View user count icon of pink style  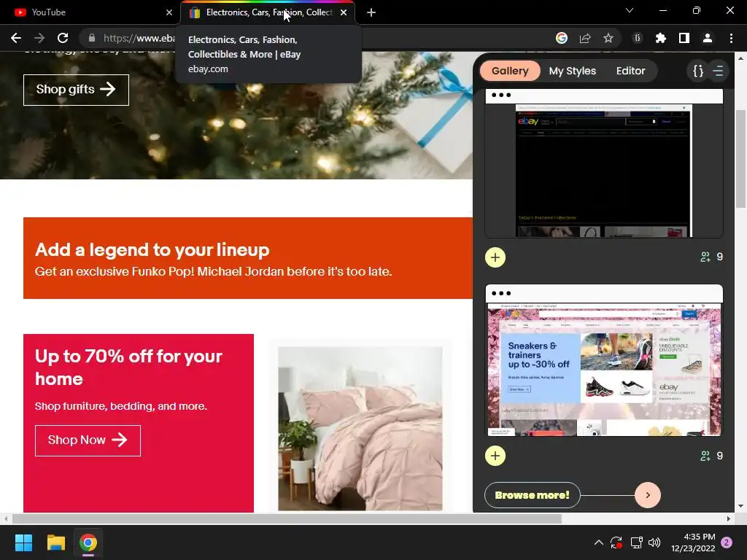[705, 456]
